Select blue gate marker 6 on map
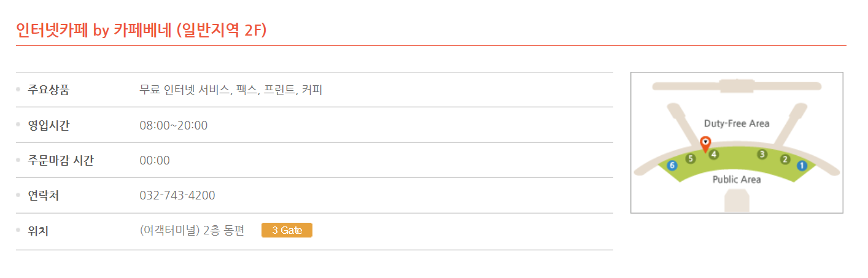868x278 pixels. tap(672, 165)
